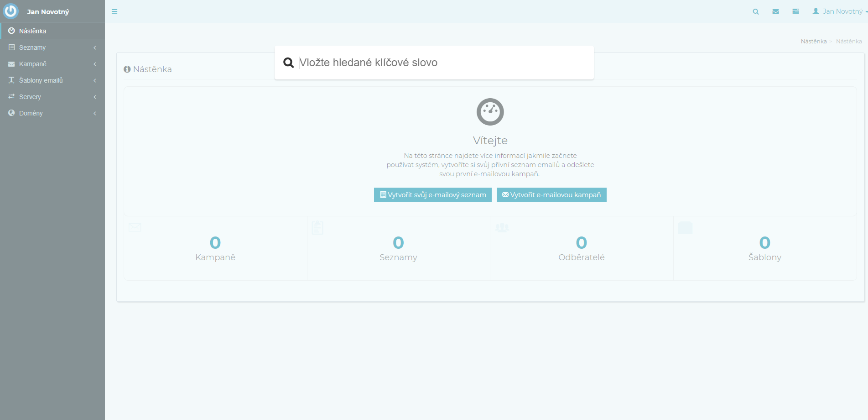Screen dimensions: 868x420
Task: Click the faded envelope icon in Kampaně card
Action: (x=135, y=227)
